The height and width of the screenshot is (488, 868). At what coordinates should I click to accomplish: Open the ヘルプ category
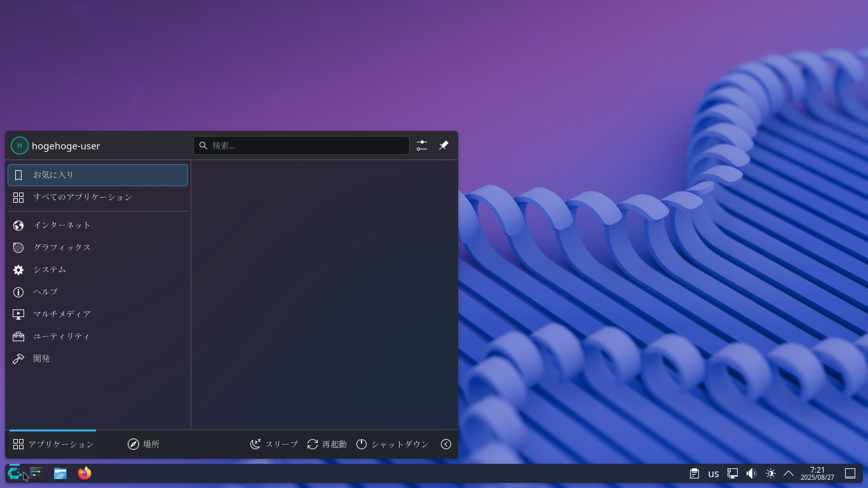pos(98,292)
